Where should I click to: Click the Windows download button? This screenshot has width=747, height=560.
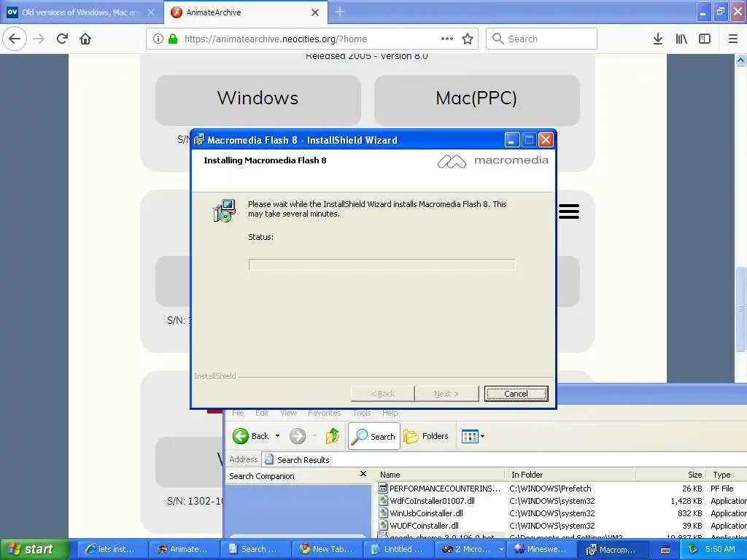click(258, 100)
